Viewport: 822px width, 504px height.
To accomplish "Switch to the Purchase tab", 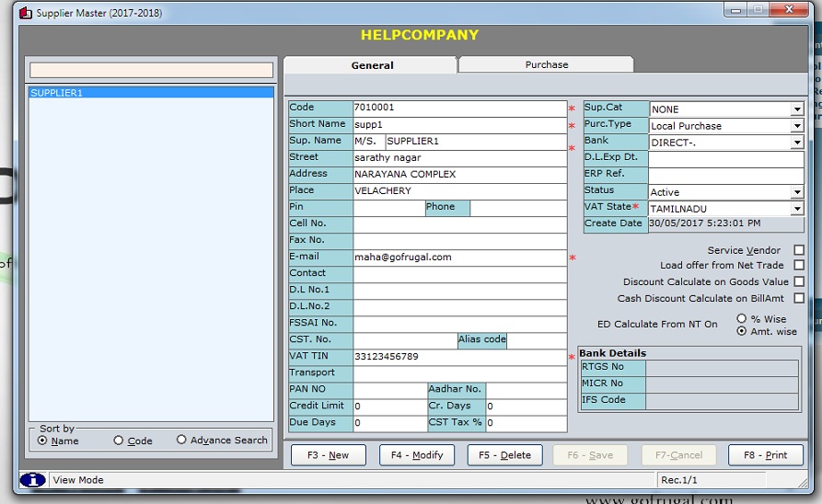I will click(x=546, y=64).
